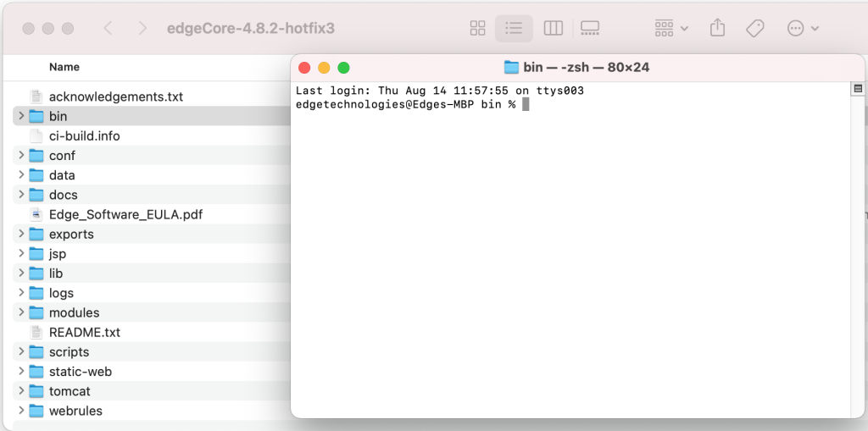
Task: Open the More actions ellipsis menu
Action: [802, 28]
